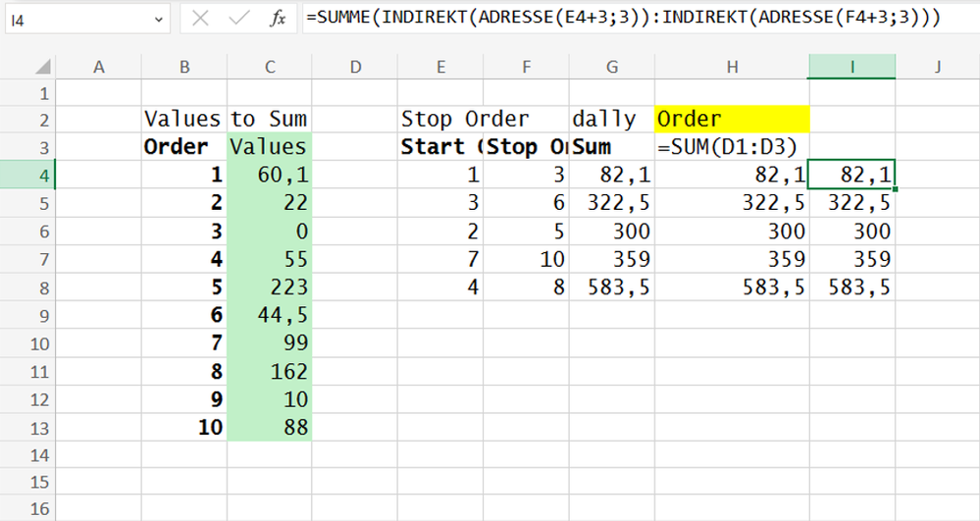Click the value 22 in column C

pyautogui.click(x=270, y=203)
